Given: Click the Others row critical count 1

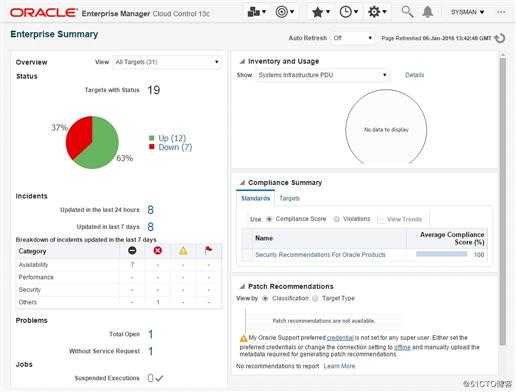Looking at the screenshot, I should [x=158, y=302].
